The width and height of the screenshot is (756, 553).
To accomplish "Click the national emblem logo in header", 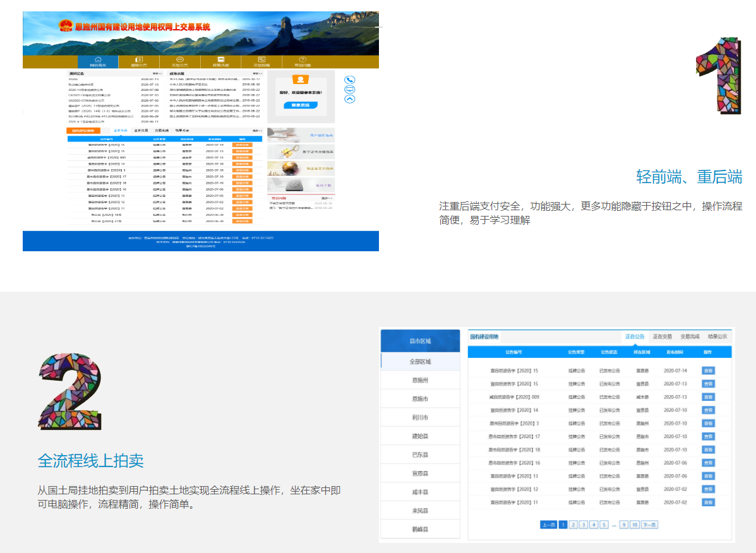I will [x=66, y=27].
